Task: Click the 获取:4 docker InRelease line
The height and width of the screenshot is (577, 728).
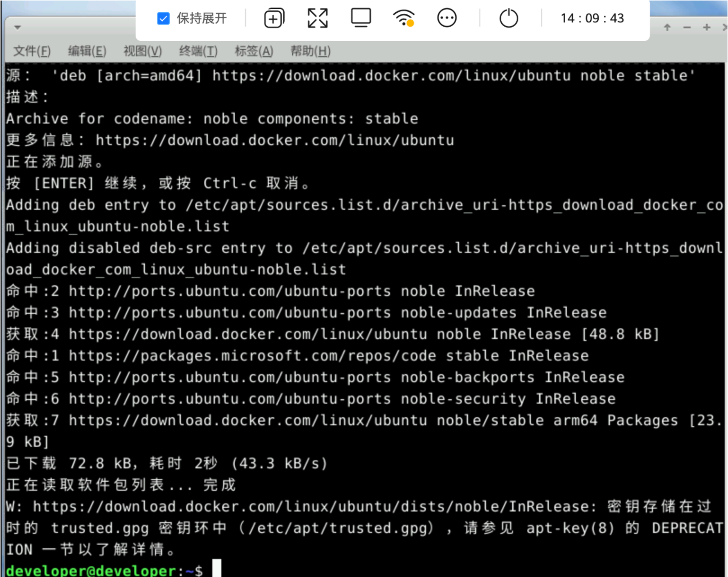Action: tap(333, 334)
